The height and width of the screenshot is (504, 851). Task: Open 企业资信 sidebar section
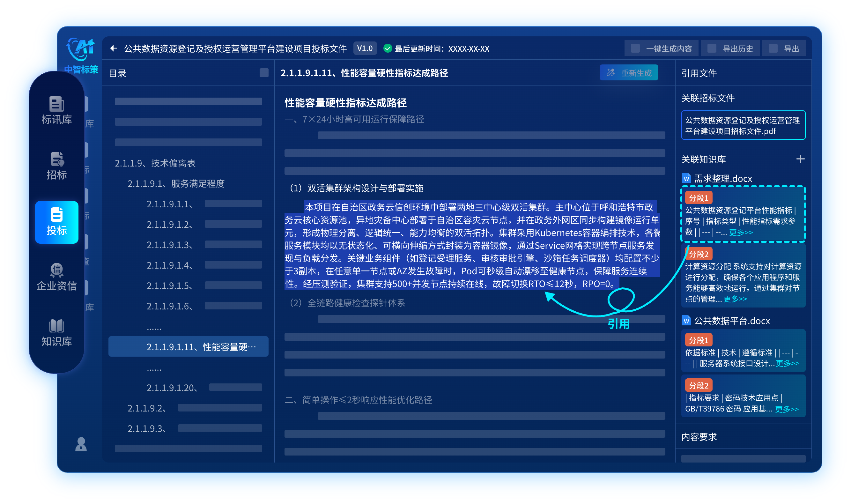pyautogui.click(x=56, y=277)
